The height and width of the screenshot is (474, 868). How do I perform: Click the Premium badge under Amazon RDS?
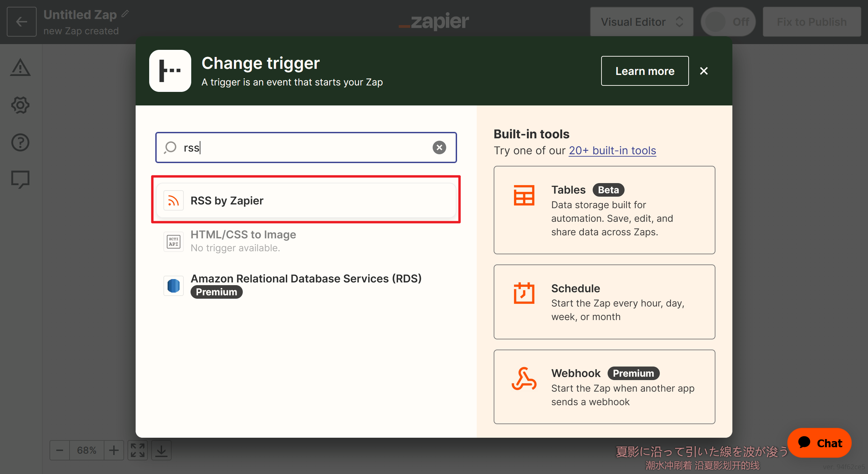216,292
